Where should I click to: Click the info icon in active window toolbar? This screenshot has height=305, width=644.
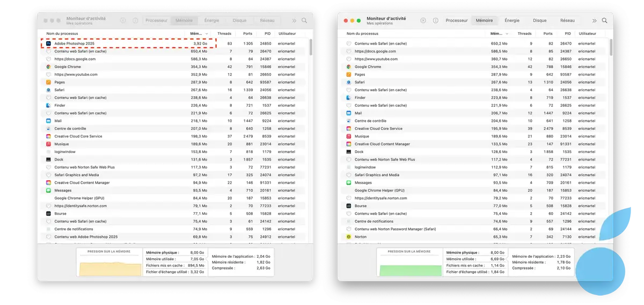pos(435,20)
